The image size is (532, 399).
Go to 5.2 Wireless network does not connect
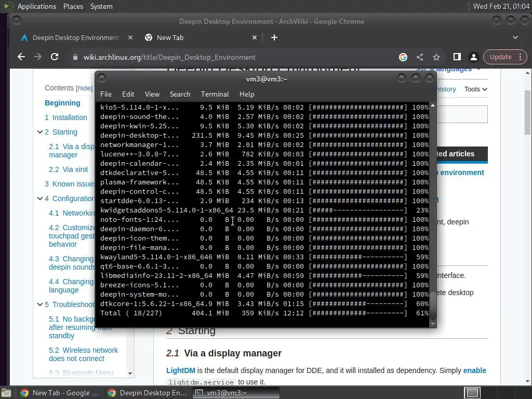[x=84, y=354]
